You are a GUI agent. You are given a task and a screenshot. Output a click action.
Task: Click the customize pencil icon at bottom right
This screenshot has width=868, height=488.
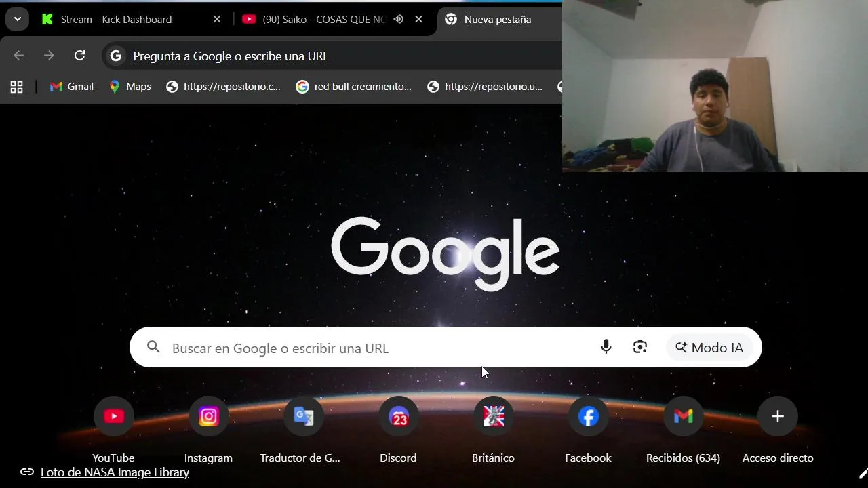(862, 474)
